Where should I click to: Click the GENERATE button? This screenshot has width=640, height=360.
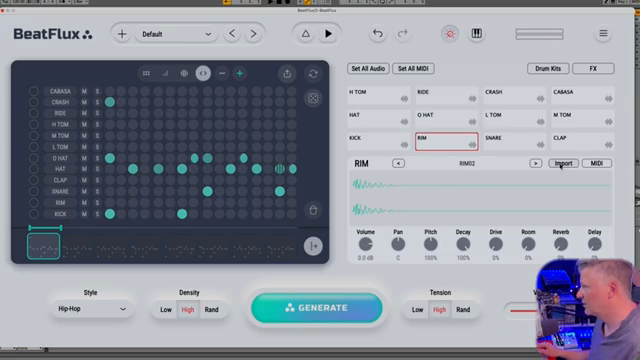(x=317, y=308)
